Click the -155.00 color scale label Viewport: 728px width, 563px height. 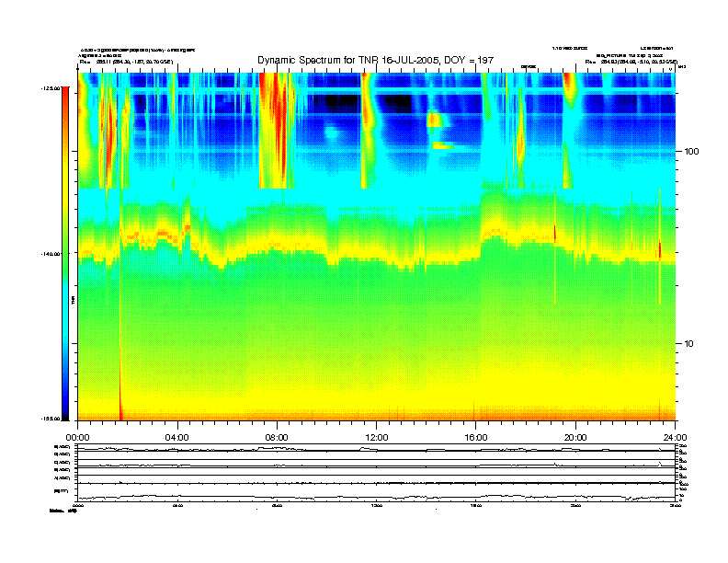pyautogui.click(x=51, y=419)
